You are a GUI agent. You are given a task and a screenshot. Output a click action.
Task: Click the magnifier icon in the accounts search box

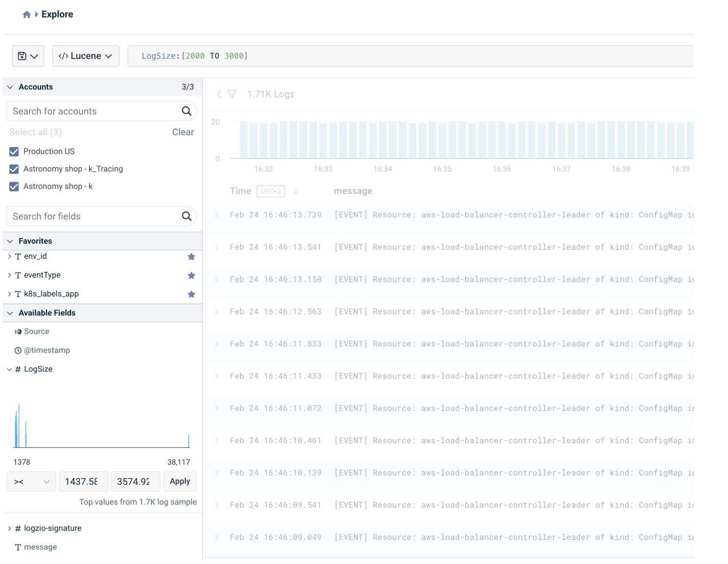coord(186,111)
